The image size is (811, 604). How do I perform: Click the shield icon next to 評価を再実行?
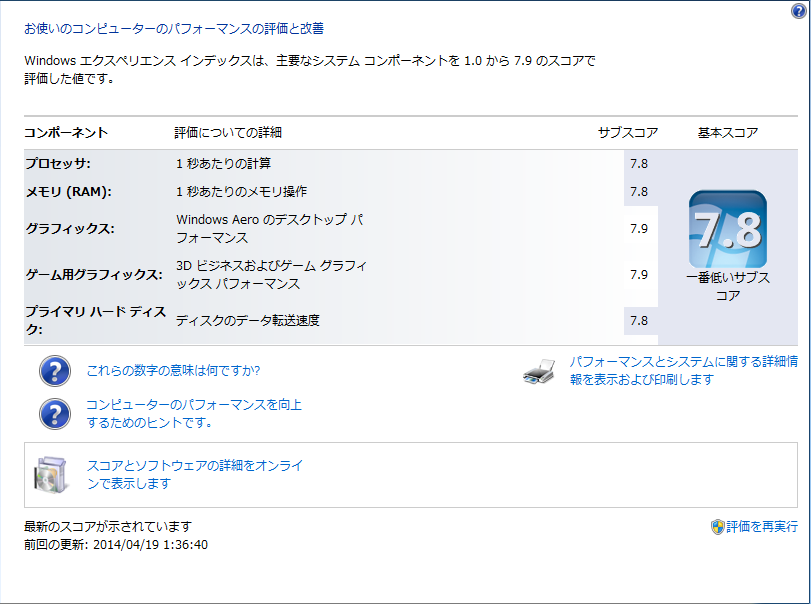[717, 527]
